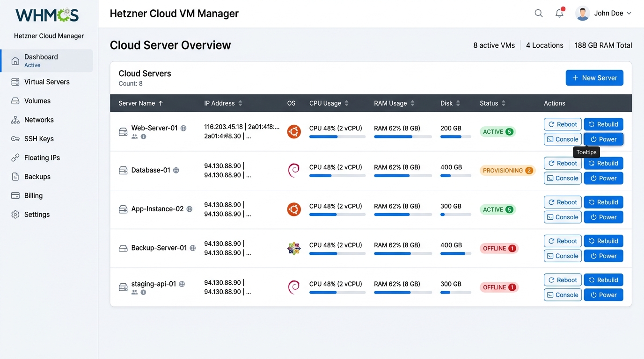Click John Doe's avatar picture
Image resolution: width=644 pixels, height=359 pixels.
(x=583, y=14)
